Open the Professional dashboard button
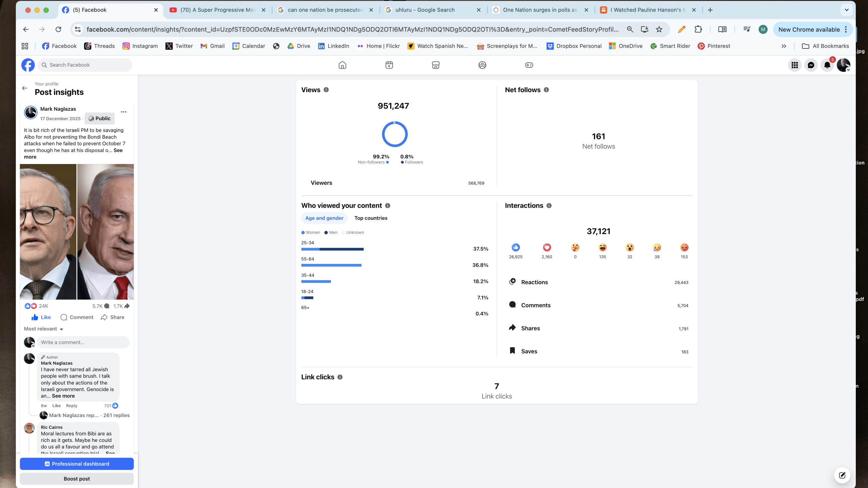 (x=77, y=464)
